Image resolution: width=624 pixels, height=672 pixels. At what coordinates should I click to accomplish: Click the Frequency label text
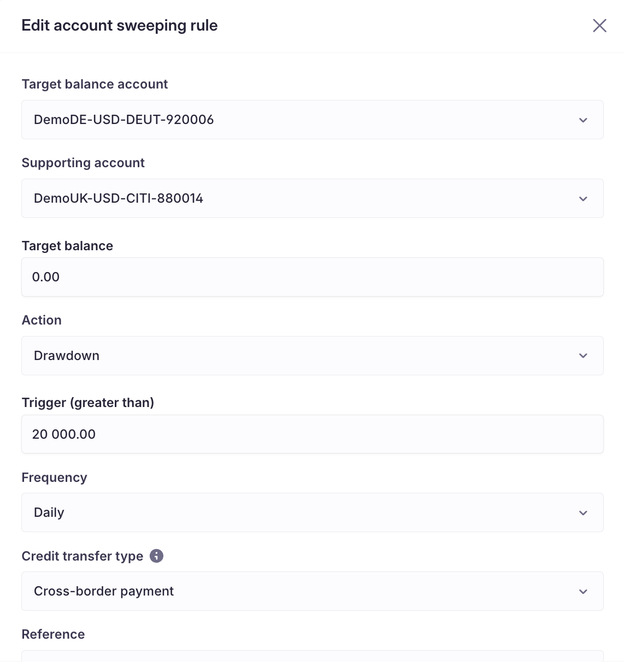pos(54,478)
